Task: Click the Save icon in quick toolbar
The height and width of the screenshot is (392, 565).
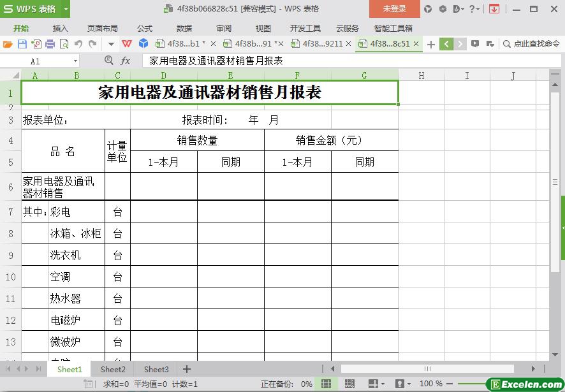Action: (x=22, y=44)
